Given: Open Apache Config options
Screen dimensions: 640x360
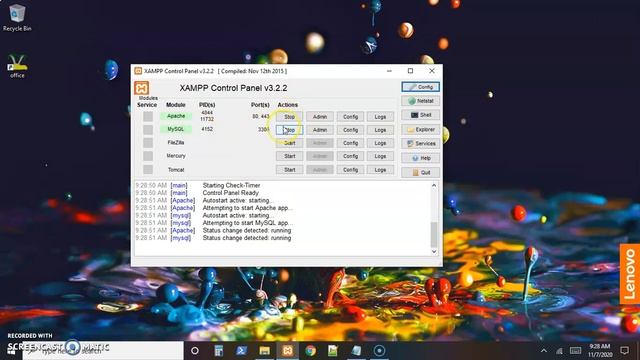Looking at the screenshot, I should point(350,117).
